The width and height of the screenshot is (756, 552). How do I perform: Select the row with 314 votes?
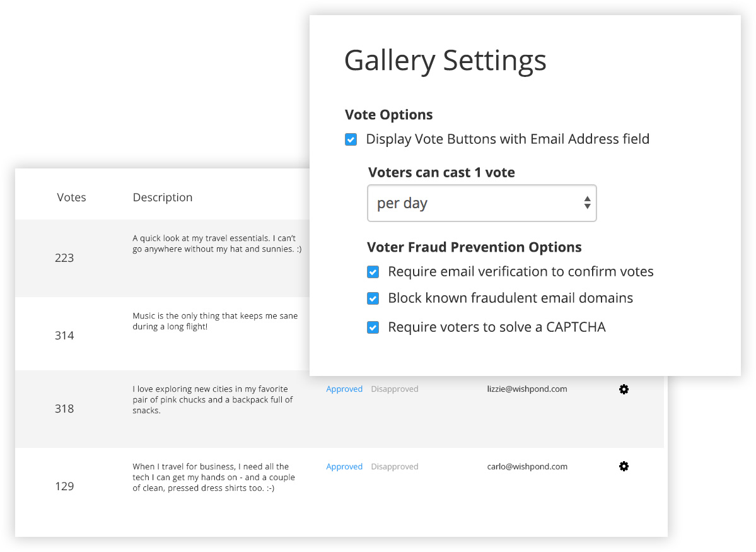click(x=162, y=334)
